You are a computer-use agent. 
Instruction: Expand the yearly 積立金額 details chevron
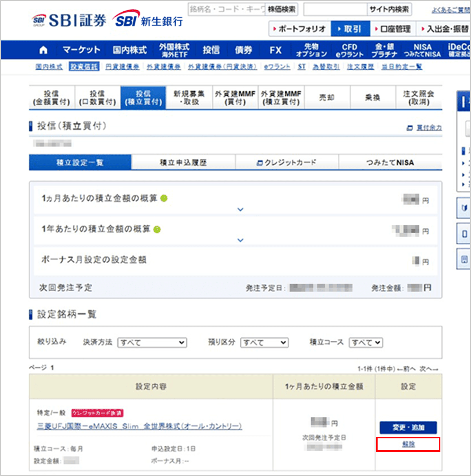click(x=241, y=240)
